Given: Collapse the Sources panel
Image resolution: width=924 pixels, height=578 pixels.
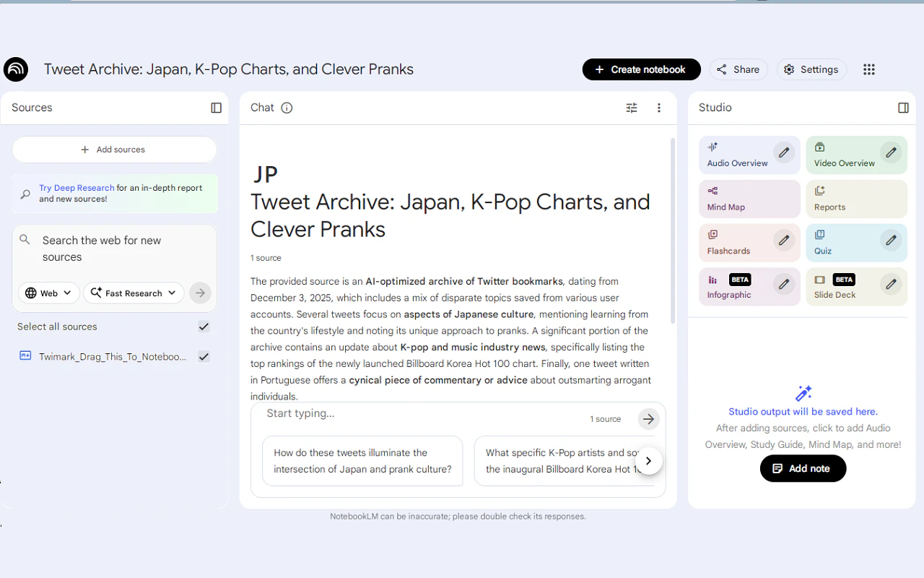Looking at the screenshot, I should (216, 108).
